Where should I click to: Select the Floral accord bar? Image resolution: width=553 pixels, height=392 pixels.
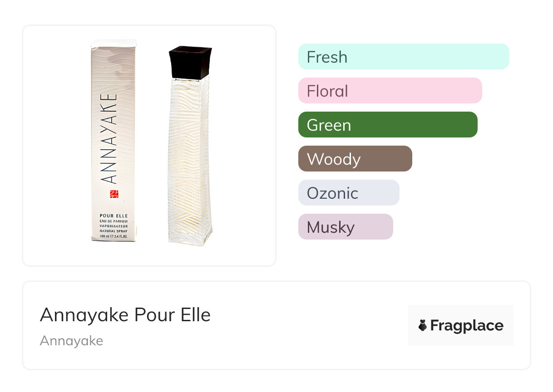(390, 91)
